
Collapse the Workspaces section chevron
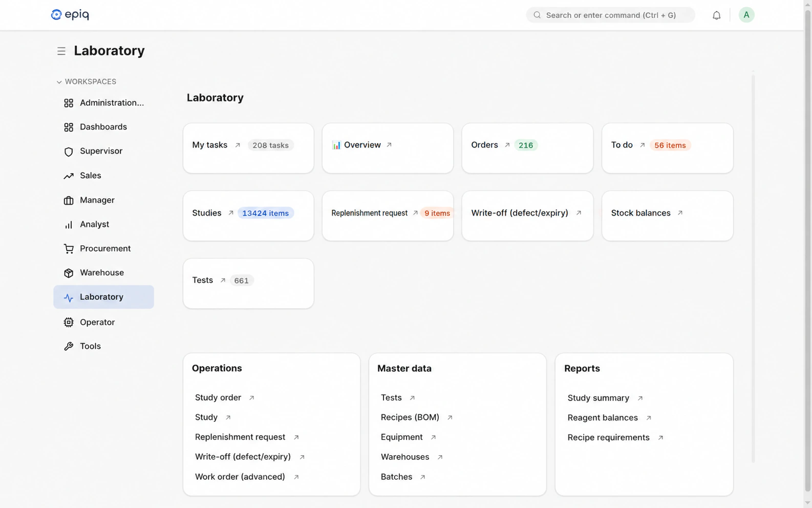tap(59, 82)
